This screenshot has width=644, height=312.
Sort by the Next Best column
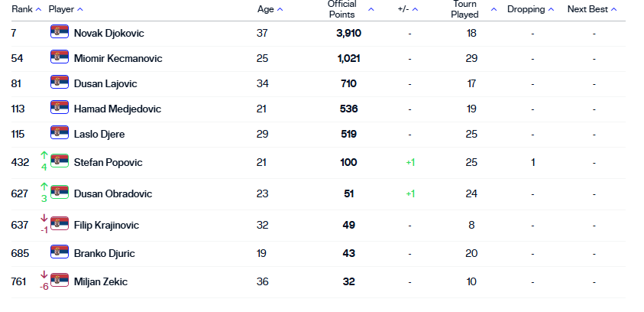click(592, 9)
